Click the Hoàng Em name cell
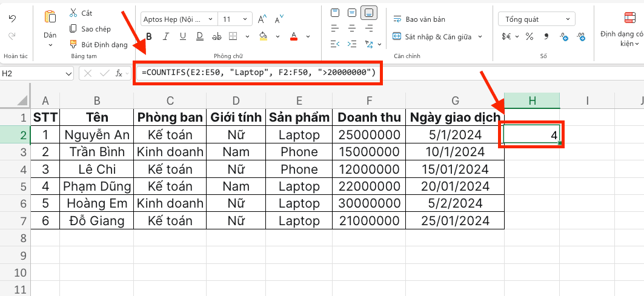The image size is (644, 296). tap(97, 203)
